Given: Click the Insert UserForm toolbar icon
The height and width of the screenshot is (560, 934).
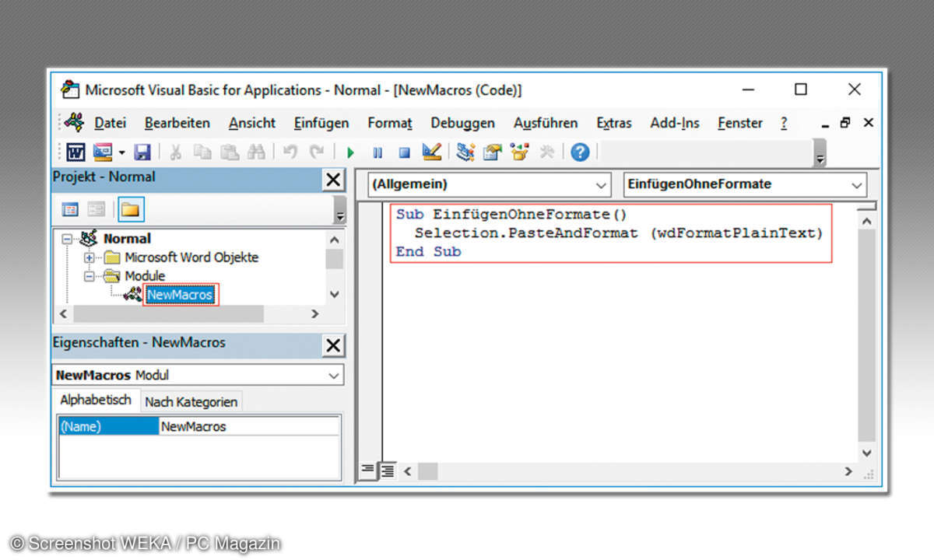Looking at the screenshot, I should (103, 152).
